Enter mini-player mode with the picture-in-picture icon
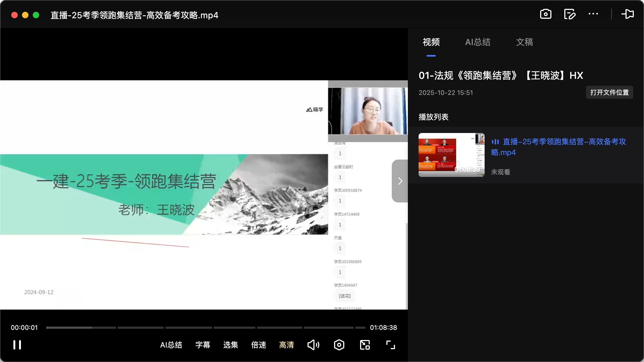Screen dimensions: 644x362 (364, 345)
